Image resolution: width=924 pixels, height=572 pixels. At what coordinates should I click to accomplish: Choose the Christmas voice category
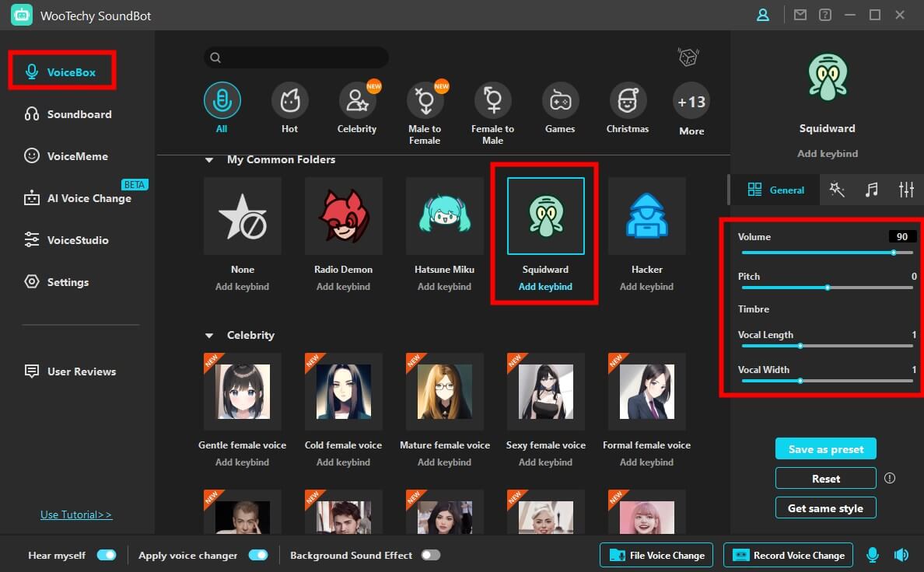[627, 101]
